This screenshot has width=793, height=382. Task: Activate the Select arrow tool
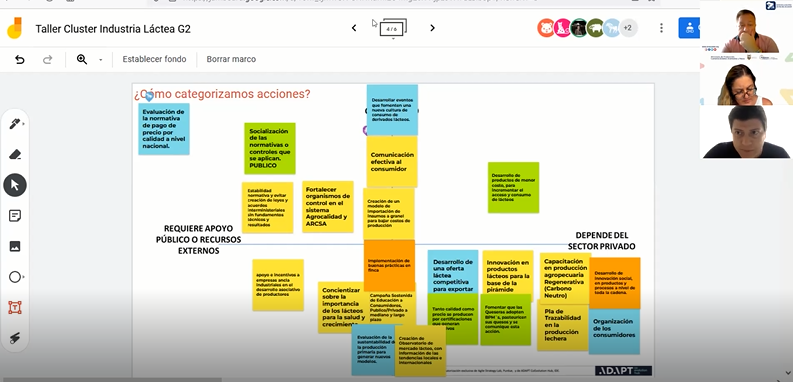[x=15, y=185]
